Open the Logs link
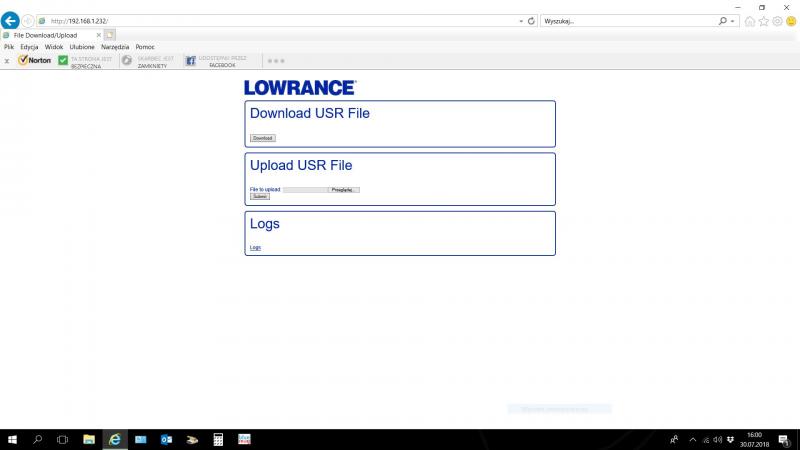This screenshot has height=450, width=800. [255, 247]
